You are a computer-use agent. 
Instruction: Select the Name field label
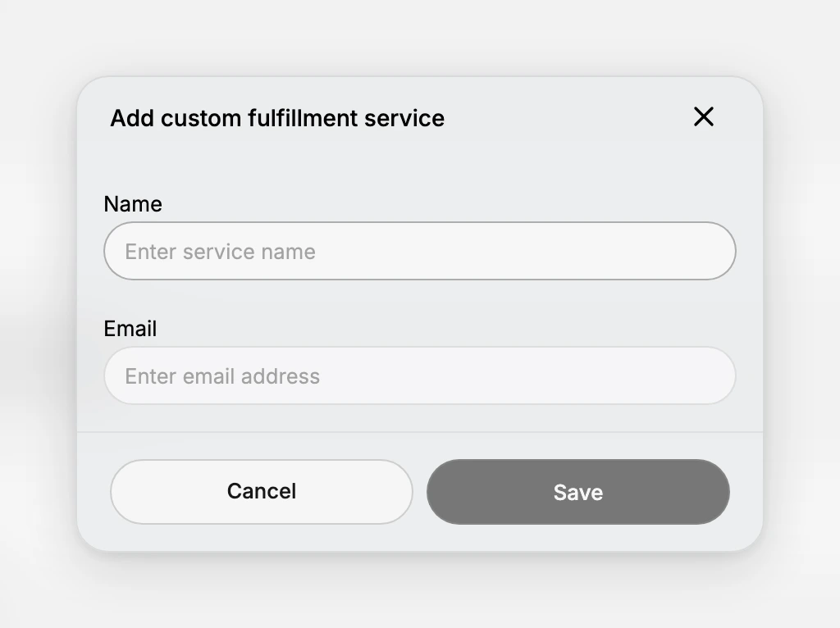(133, 204)
